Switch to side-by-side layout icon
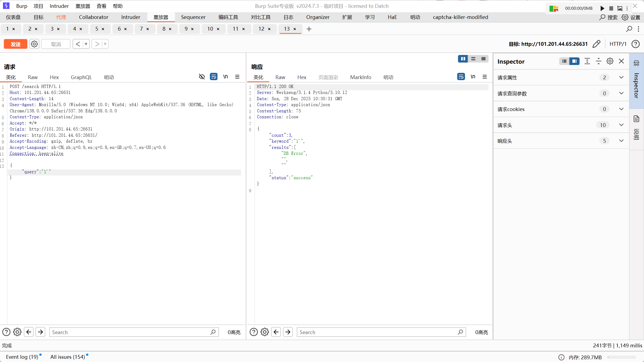Screen dimensions: 644x362 (463, 59)
